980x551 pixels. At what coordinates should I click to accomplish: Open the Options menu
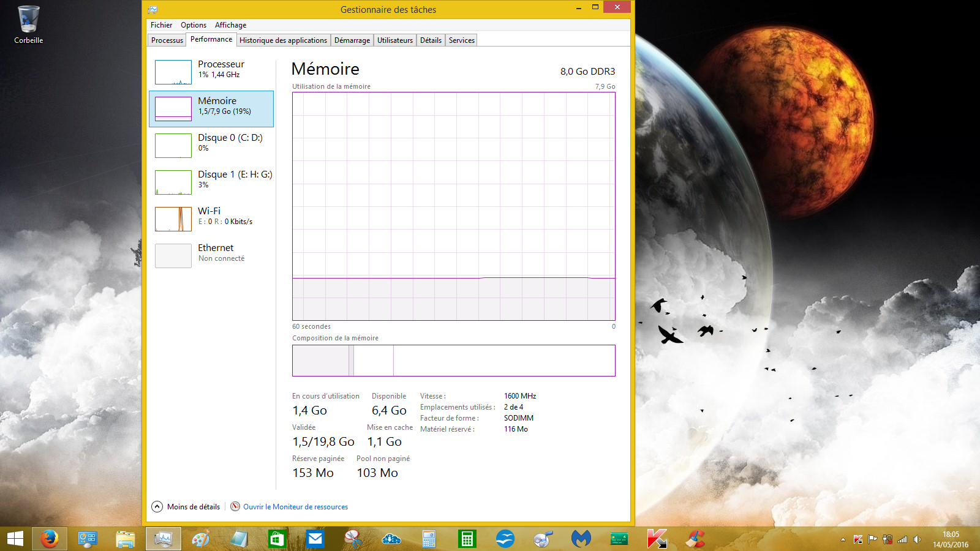(x=194, y=25)
